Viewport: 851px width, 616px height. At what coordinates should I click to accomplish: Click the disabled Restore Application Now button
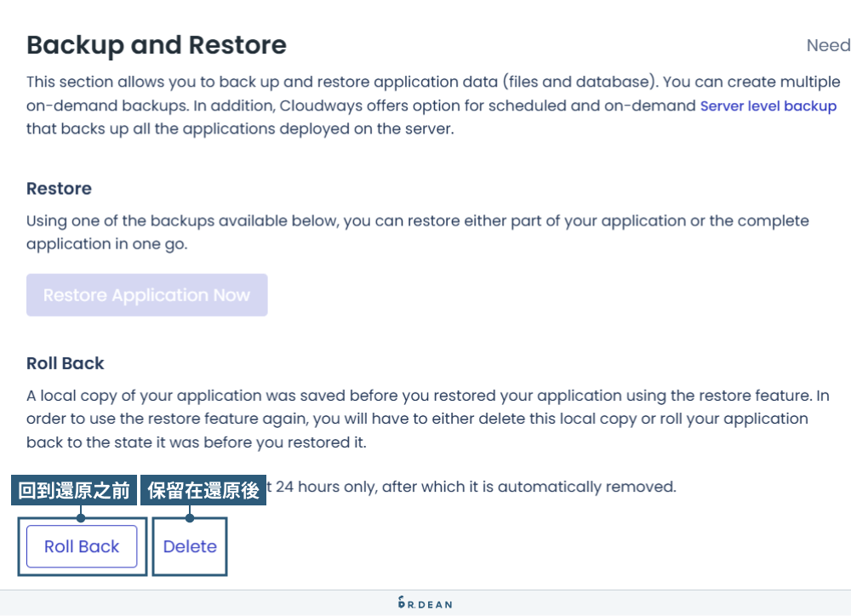pos(146,294)
